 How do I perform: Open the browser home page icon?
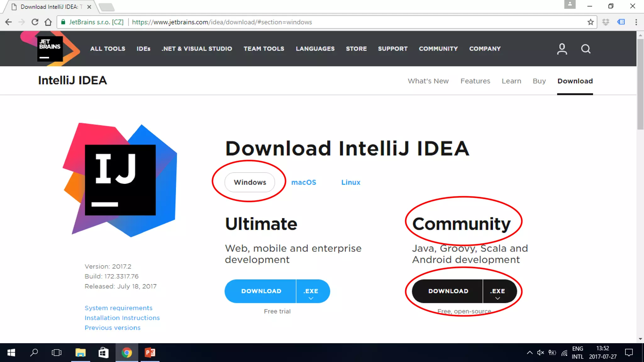(x=48, y=22)
